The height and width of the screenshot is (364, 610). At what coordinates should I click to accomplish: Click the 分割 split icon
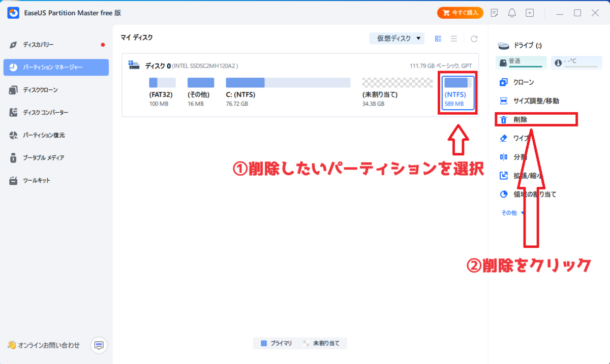[x=504, y=157]
